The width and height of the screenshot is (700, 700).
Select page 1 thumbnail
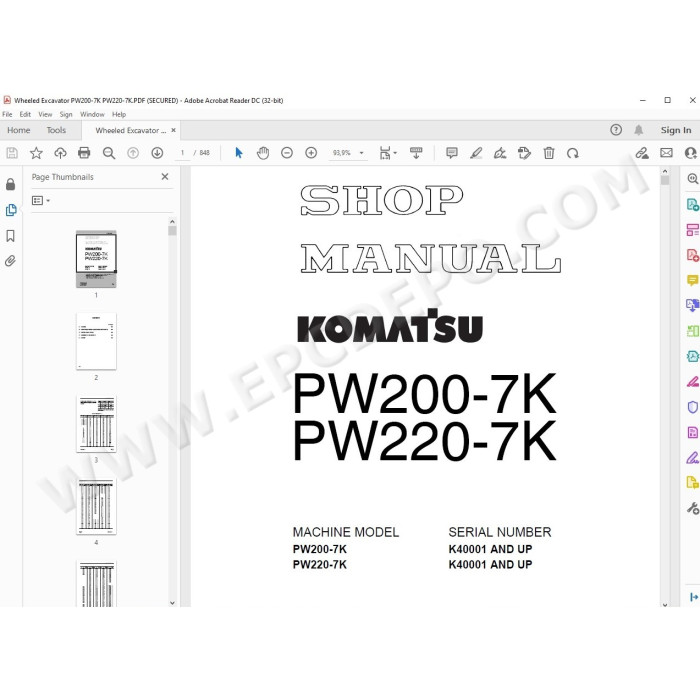click(x=96, y=259)
